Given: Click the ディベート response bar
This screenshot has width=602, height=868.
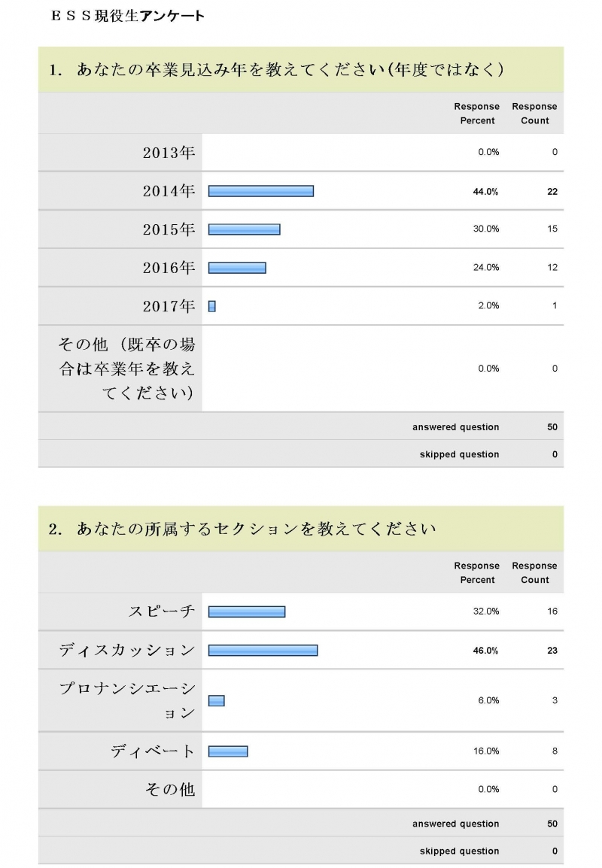Looking at the screenshot, I should [x=228, y=751].
